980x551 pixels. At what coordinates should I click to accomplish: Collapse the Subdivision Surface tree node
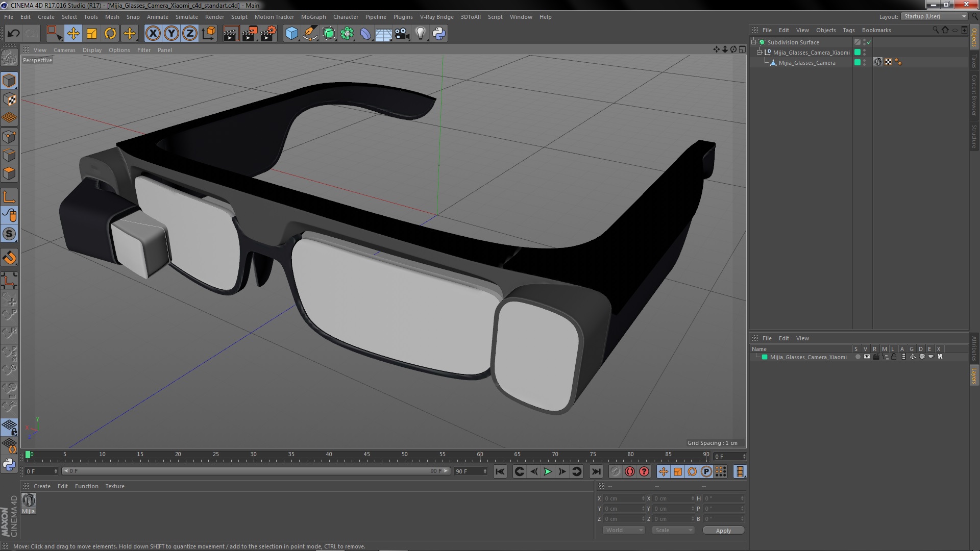(754, 42)
